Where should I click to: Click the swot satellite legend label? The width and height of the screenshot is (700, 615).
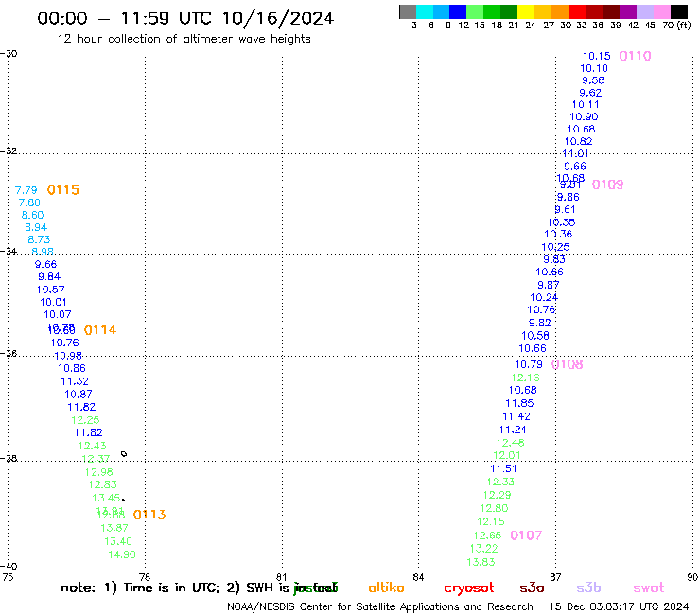(x=649, y=588)
